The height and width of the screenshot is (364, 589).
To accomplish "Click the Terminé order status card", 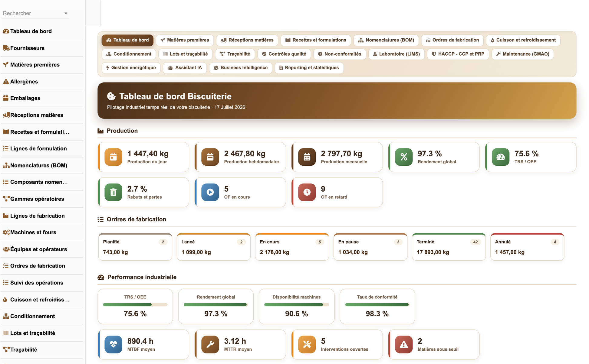I will coord(449,247).
